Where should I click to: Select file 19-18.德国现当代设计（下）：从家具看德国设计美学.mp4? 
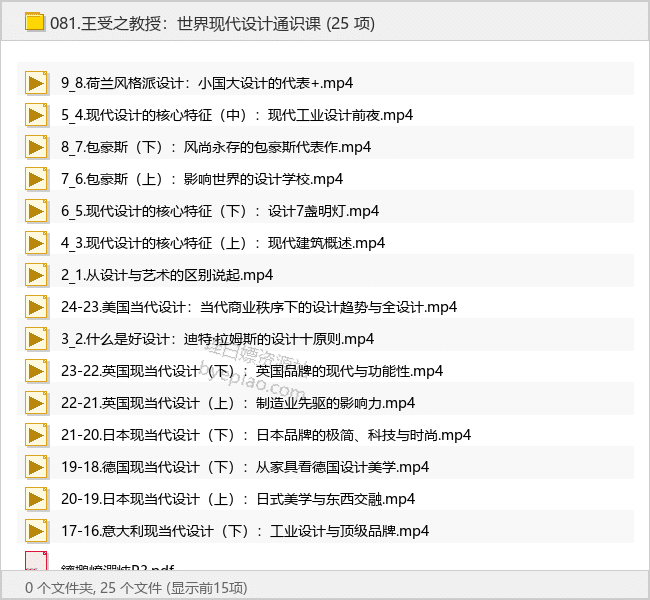[245, 467]
